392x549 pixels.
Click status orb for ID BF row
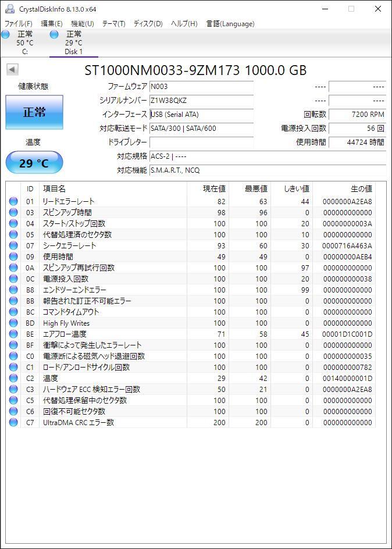point(13,345)
